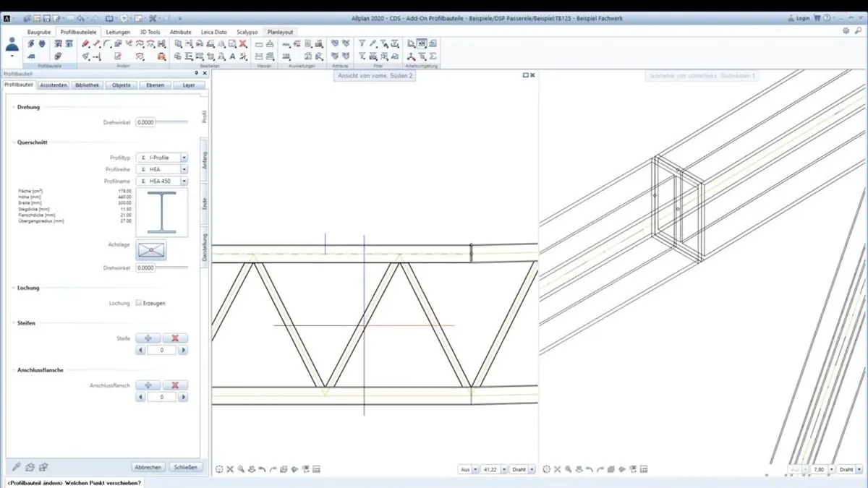
Task: Open the 41,22 scale dropdown in front view
Action: point(505,469)
